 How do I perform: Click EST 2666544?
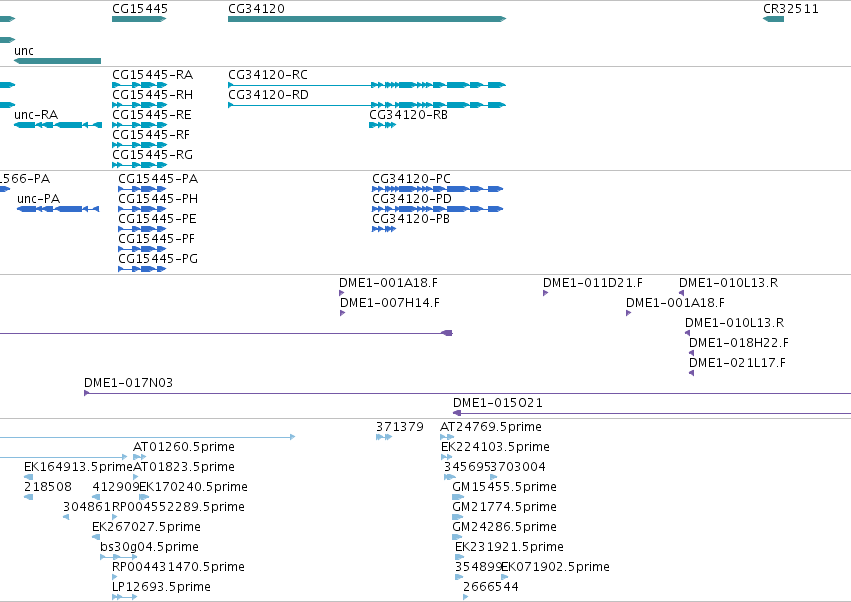[466, 598]
